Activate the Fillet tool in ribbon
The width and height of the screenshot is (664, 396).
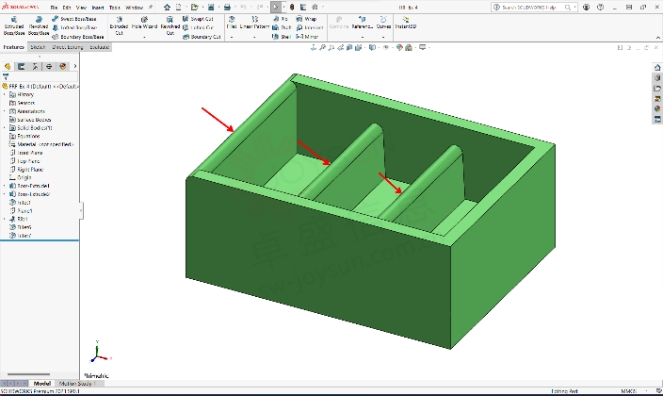(232, 23)
